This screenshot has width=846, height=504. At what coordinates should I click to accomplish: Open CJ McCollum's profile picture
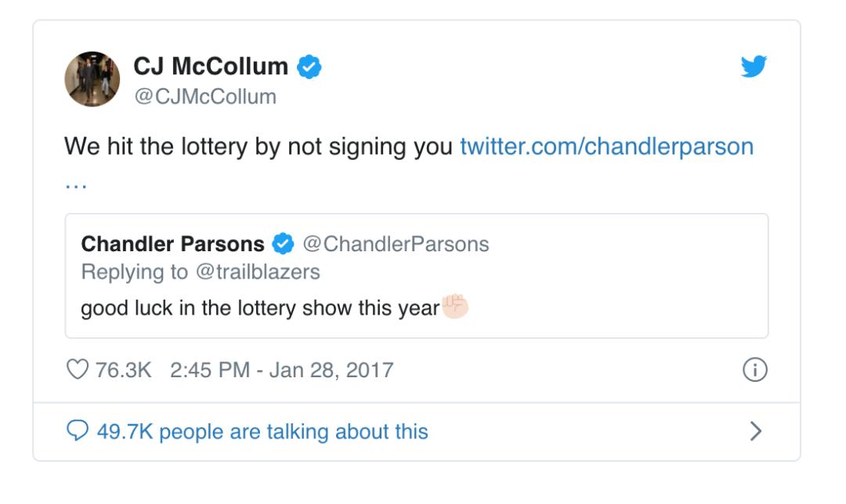92,79
